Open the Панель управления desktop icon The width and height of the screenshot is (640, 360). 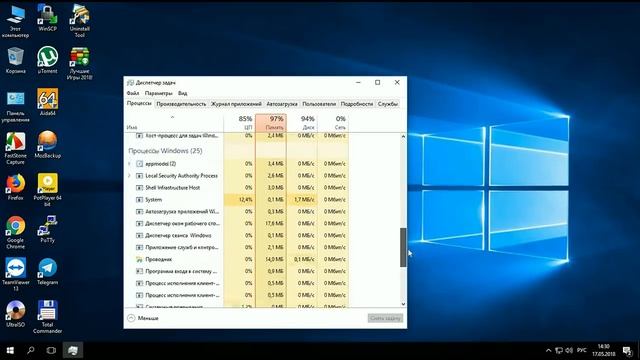point(16,106)
